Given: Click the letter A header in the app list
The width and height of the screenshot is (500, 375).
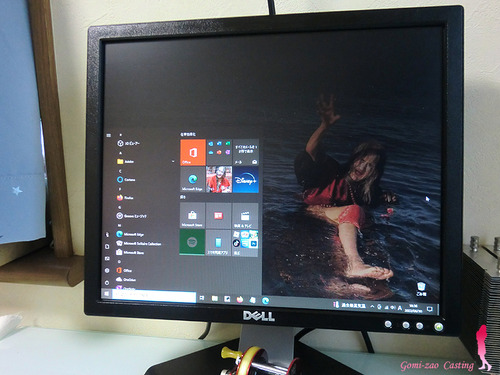Looking at the screenshot, I should pos(120,153).
